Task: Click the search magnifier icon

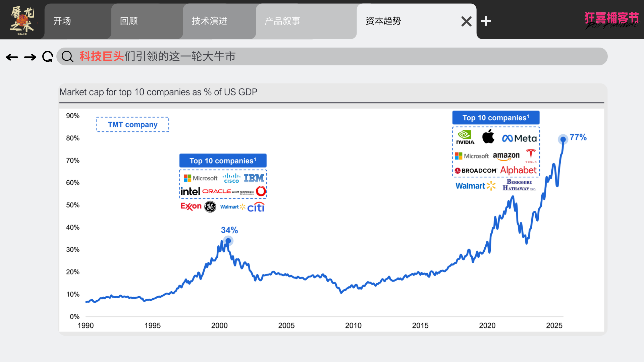Action: [x=67, y=57]
